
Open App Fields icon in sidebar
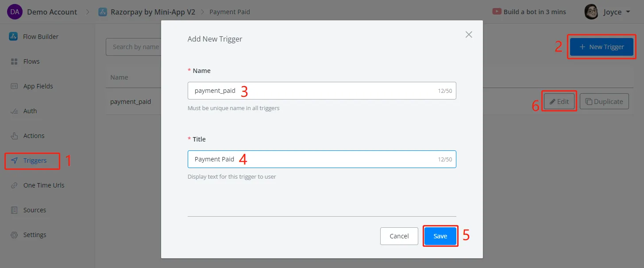coord(14,86)
